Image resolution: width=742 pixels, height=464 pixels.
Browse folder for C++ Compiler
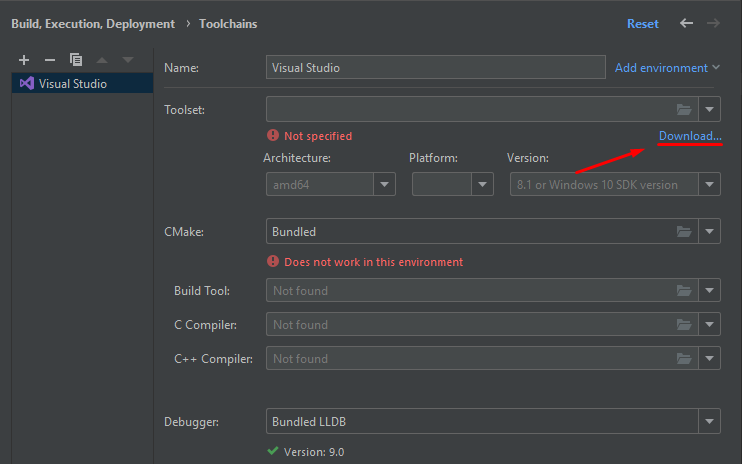(x=684, y=359)
